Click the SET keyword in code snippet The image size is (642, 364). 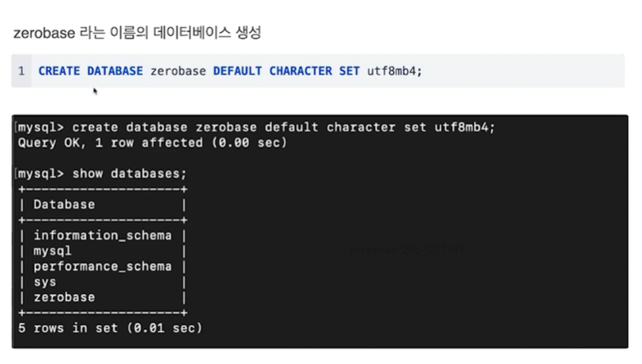pos(349,71)
